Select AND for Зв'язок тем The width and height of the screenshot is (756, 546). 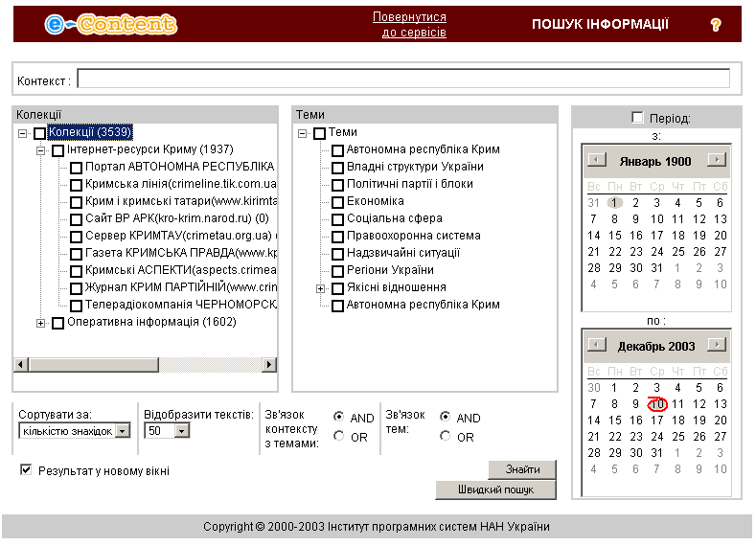(445, 417)
